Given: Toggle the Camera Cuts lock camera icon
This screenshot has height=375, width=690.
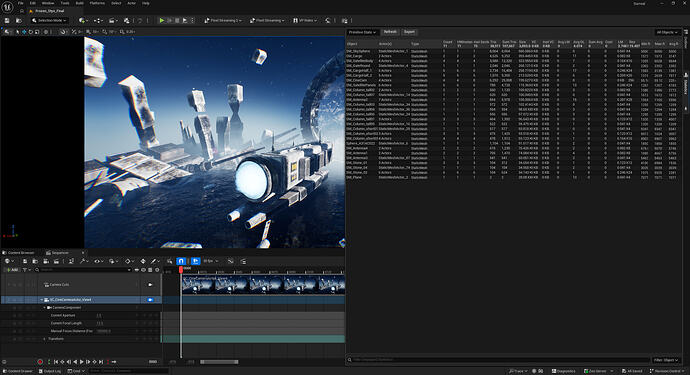Looking at the screenshot, I should click(x=150, y=285).
